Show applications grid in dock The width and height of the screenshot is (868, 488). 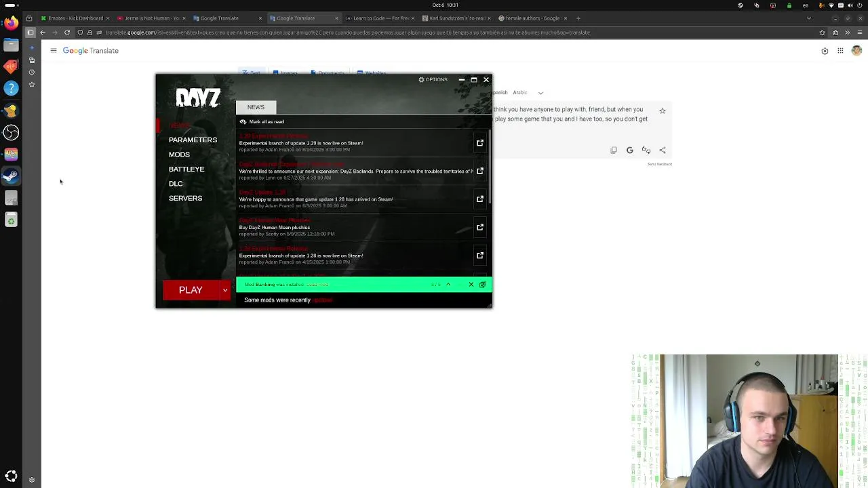11,476
